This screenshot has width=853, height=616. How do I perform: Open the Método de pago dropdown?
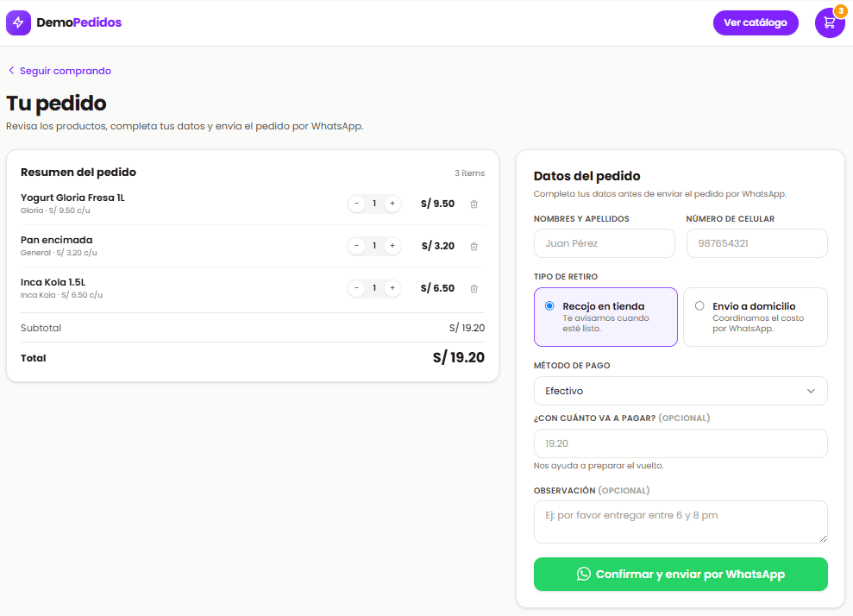681,391
